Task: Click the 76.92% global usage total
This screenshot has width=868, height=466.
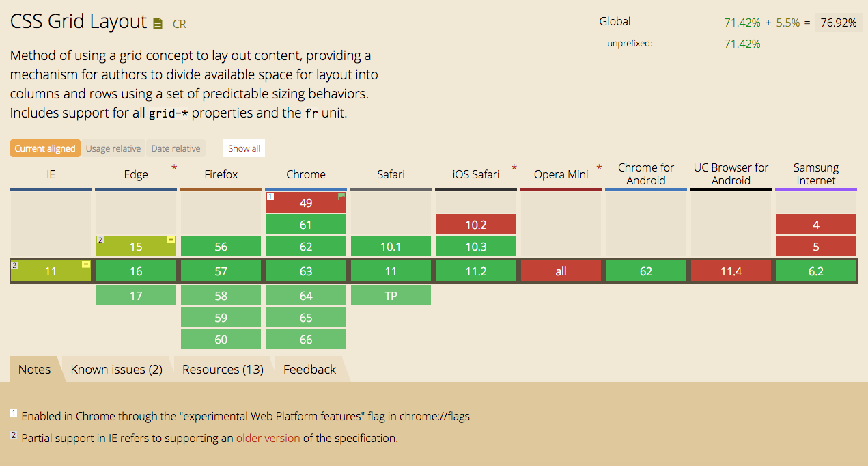Action: point(839,23)
